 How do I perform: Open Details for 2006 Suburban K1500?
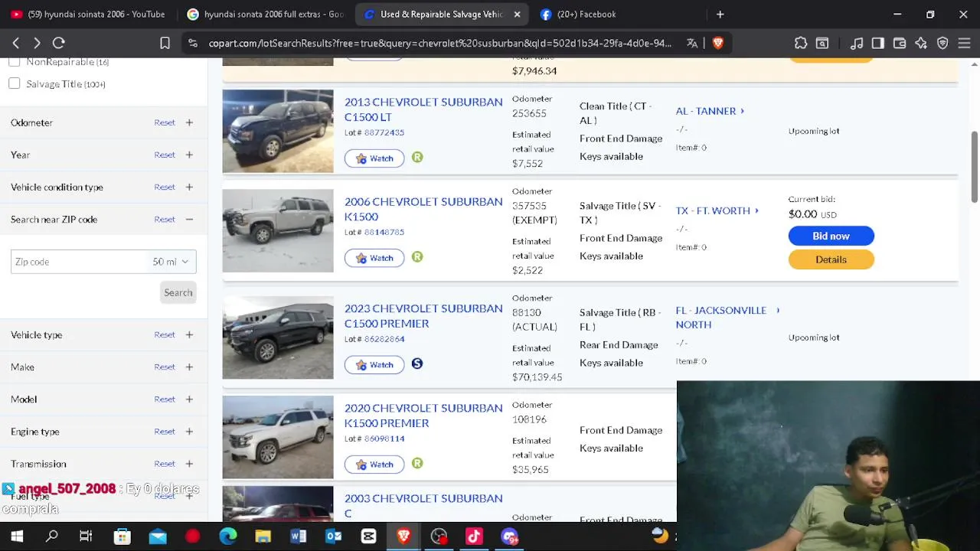click(831, 259)
